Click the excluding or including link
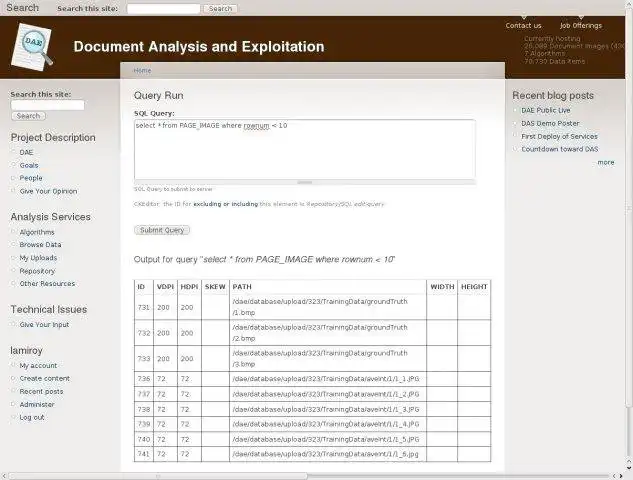Screen dimensions: 633x480 225,204
